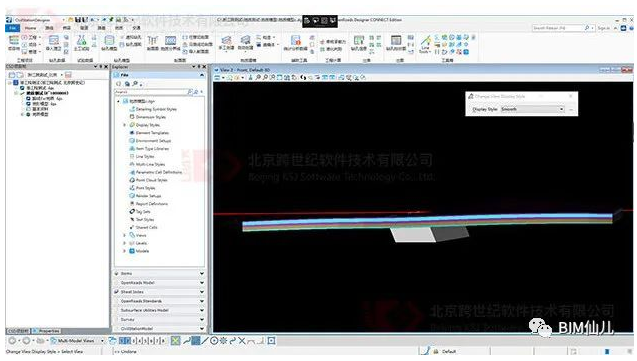Click the import data ribbon icon with monitor

[54, 40]
